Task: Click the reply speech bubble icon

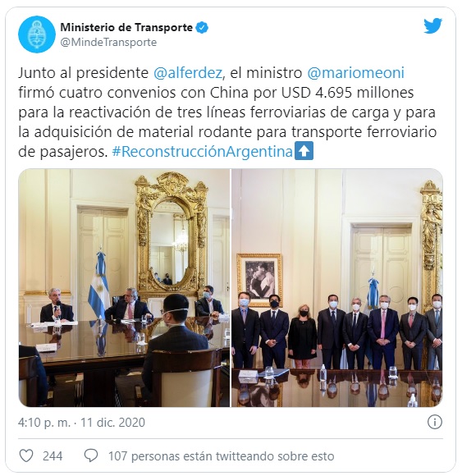Action: tap(91, 456)
